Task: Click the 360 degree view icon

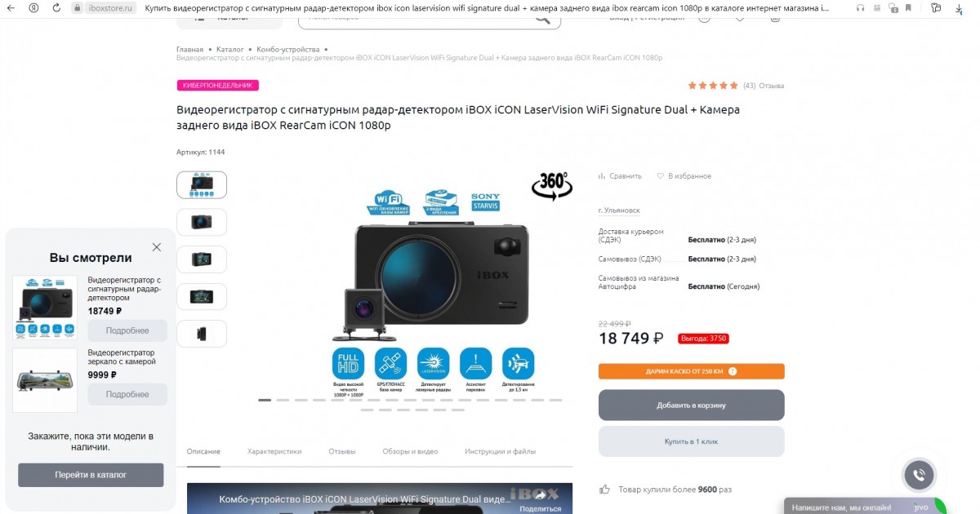Action: 552,186
